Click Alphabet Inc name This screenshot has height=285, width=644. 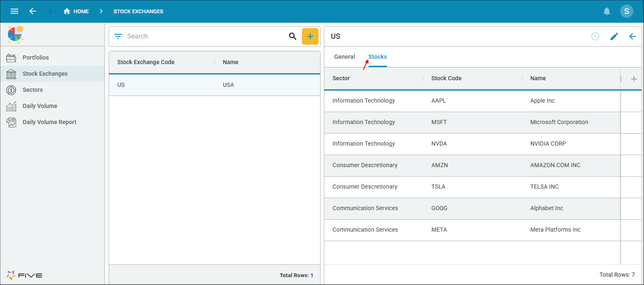pos(547,208)
